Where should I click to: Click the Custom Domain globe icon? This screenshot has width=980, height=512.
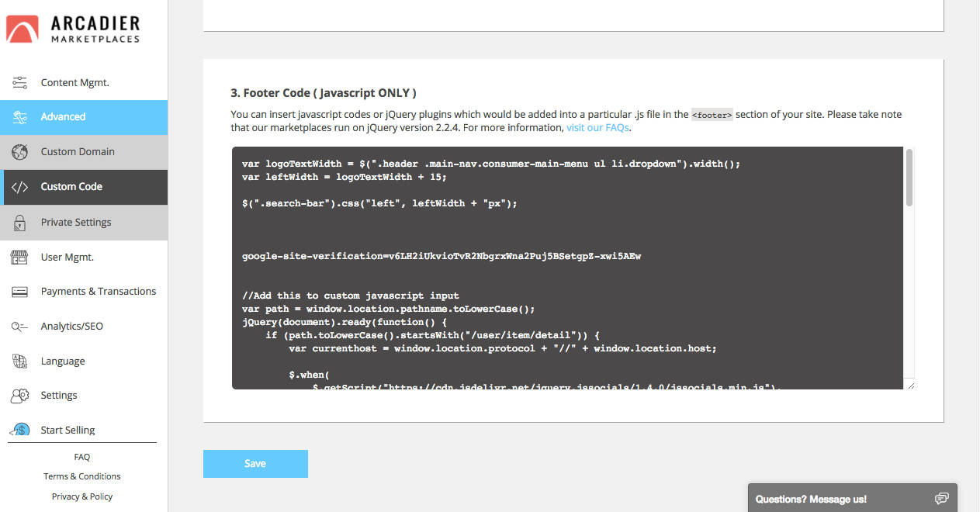point(20,152)
